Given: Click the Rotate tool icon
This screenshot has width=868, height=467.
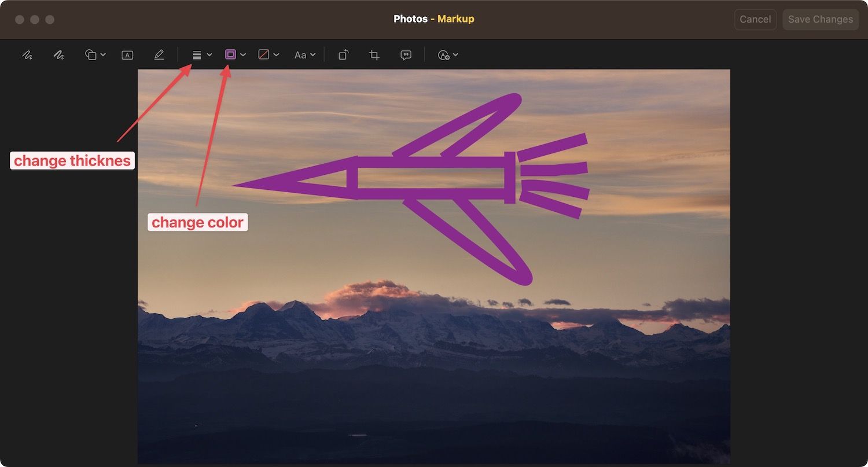Looking at the screenshot, I should click(x=343, y=54).
